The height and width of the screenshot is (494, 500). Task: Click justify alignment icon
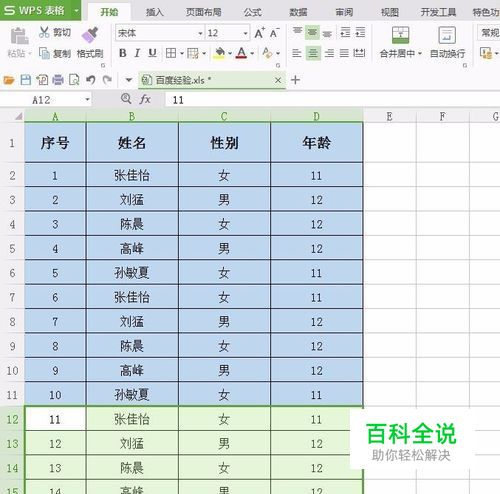click(x=344, y=53)
